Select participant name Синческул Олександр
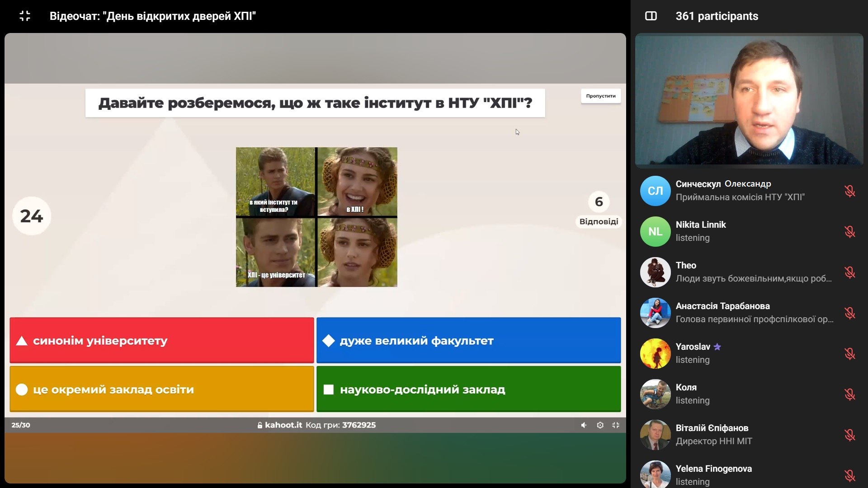This screenshot has width=868, height=488. click(x=723, y=184)
